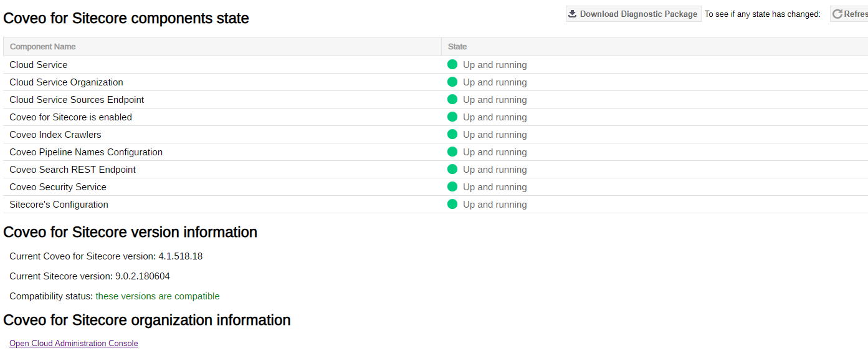This screenshot has height=353, width=868.
Task: Select the Coveo Security Service row name
Action: click(x=58, y=187)
